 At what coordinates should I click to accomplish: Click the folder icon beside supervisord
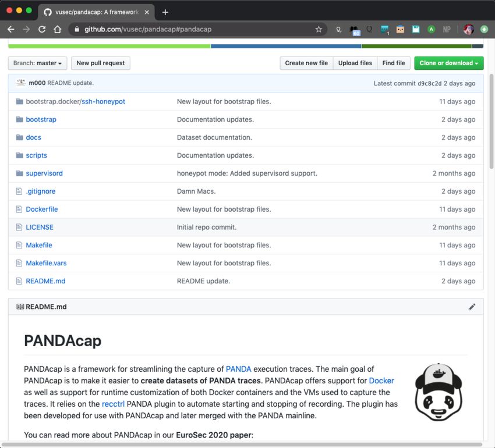click(x=20, y=173)
